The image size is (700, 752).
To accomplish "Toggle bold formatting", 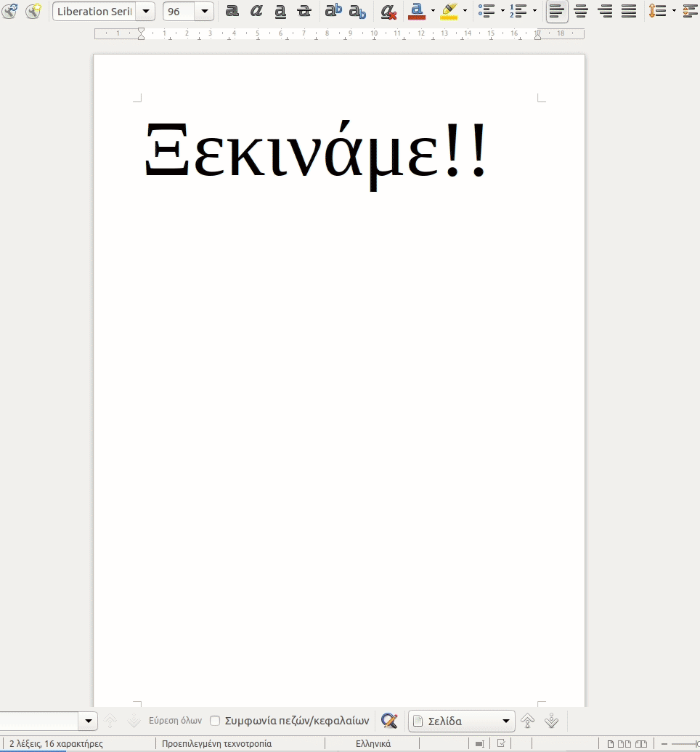I will pyautogui.click(x=232, y=11).
